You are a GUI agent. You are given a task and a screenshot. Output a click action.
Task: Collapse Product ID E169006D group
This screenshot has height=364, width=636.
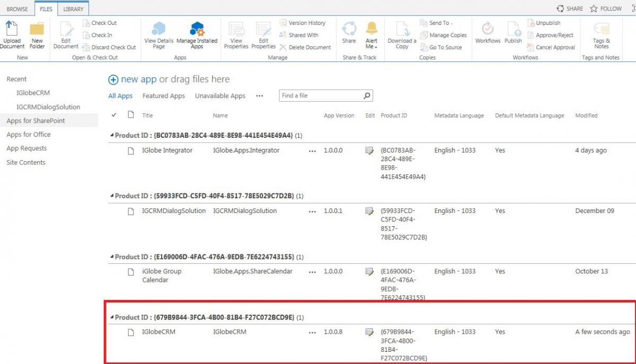(x=112, y=257)
